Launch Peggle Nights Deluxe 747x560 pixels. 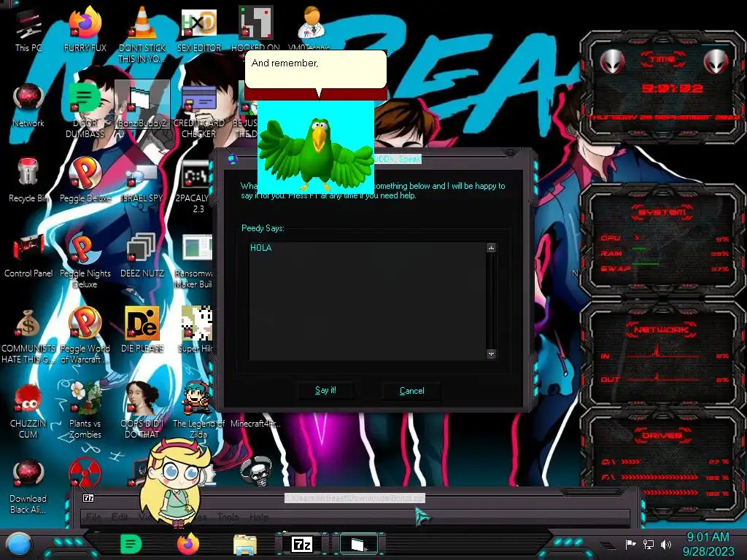tap(85, 261)
